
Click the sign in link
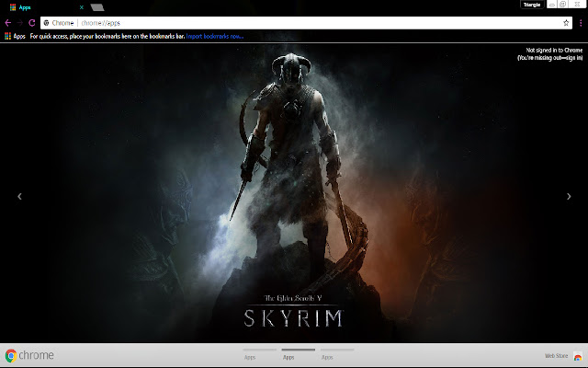(572, 58)
